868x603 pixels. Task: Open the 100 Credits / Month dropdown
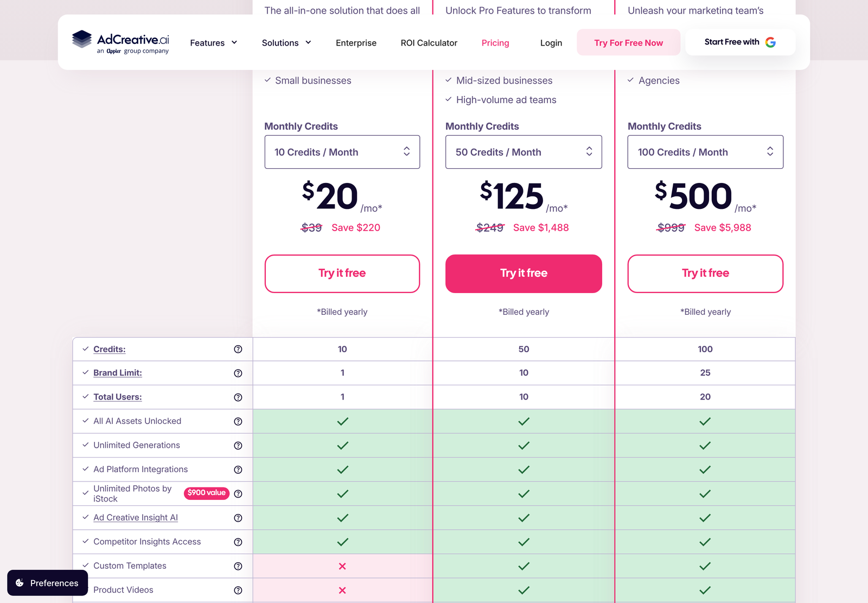pos(705,152)
